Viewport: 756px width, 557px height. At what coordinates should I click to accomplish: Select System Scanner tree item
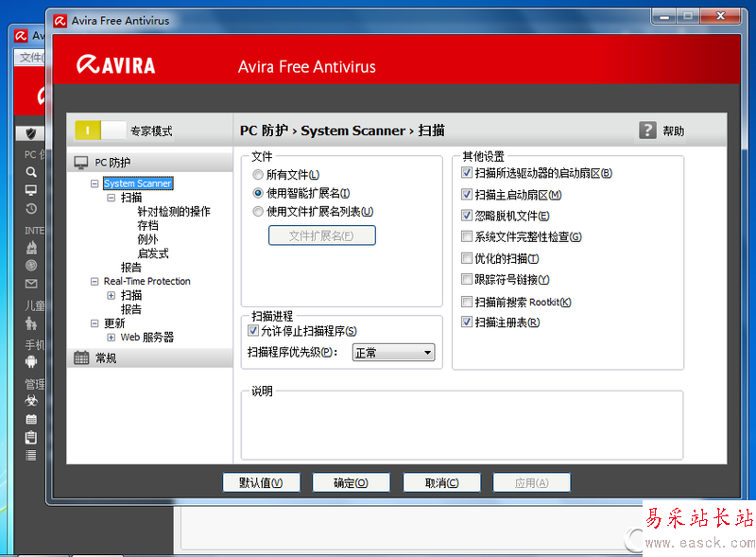(138, 183)
